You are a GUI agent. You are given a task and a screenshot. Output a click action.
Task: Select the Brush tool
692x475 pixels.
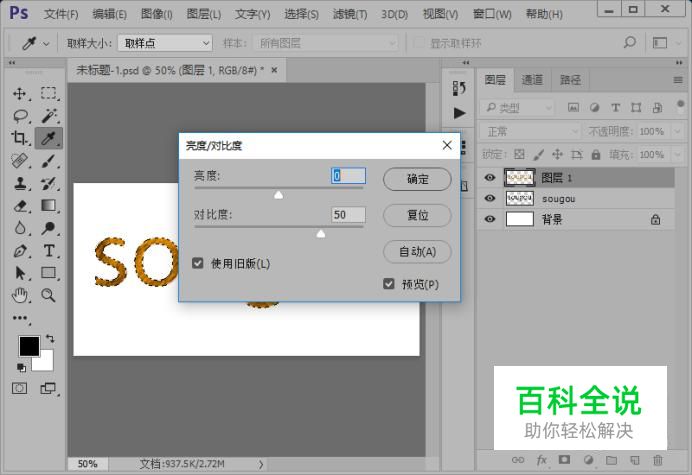(x=49, y=161)
